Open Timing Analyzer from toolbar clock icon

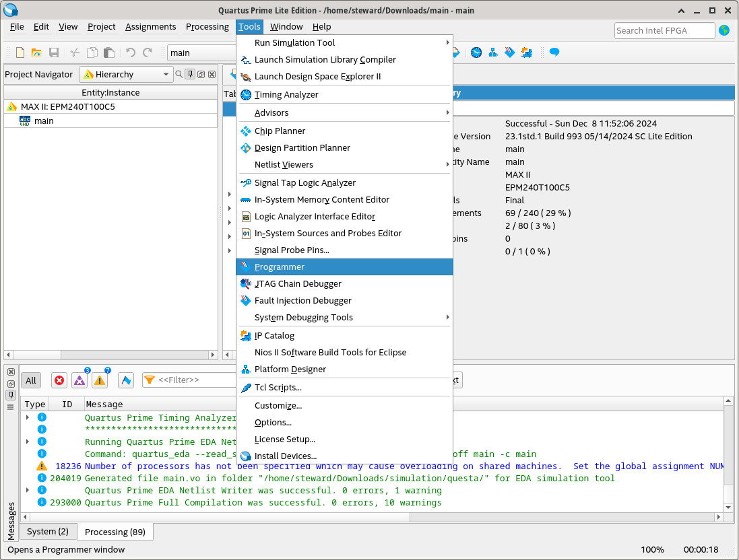pyautogui.click(x=476, y=53)
